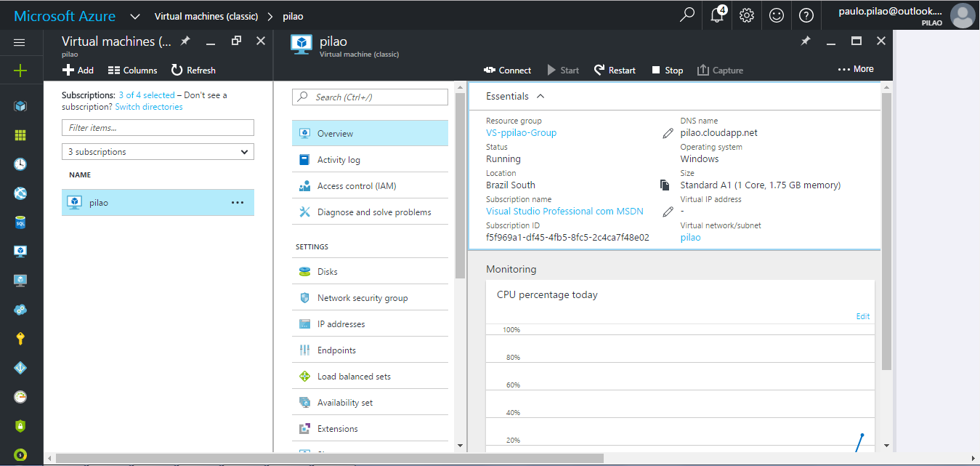The height and width of the screenshot is (466, 980).
Task: Click the user account avatar
Action: point(963,15)
